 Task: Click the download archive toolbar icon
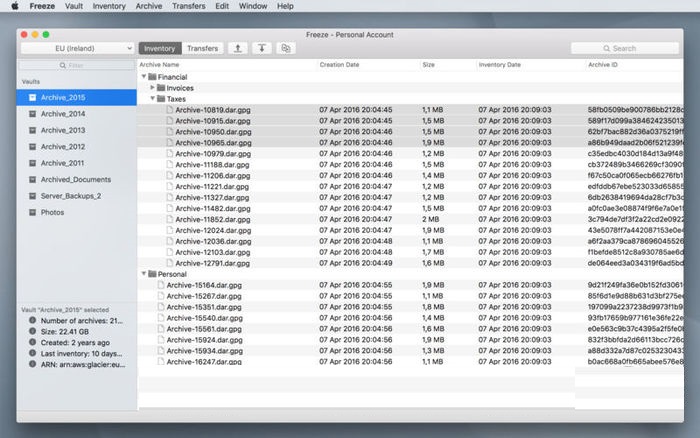tap(262, 48)
